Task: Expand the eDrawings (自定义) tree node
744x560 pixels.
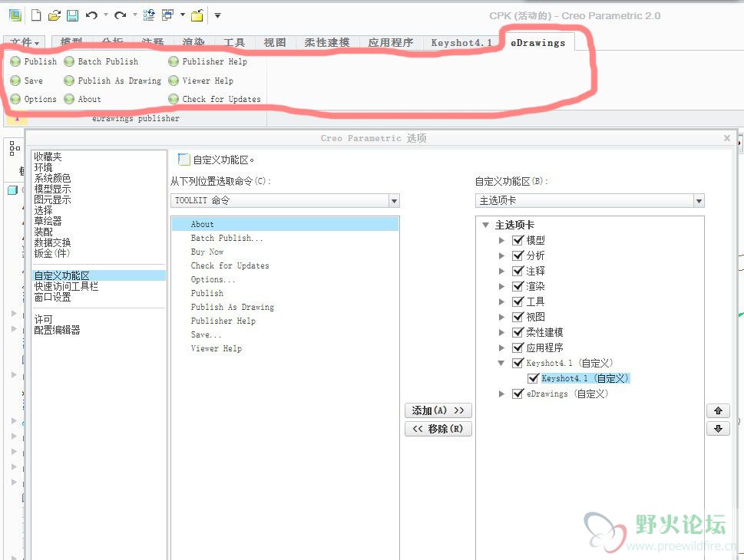Action: pos(501,394)
